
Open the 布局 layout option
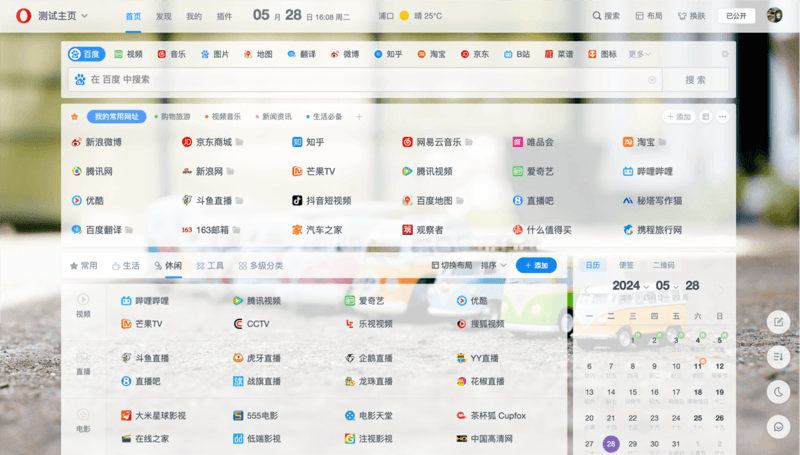[x=649, y=16]
